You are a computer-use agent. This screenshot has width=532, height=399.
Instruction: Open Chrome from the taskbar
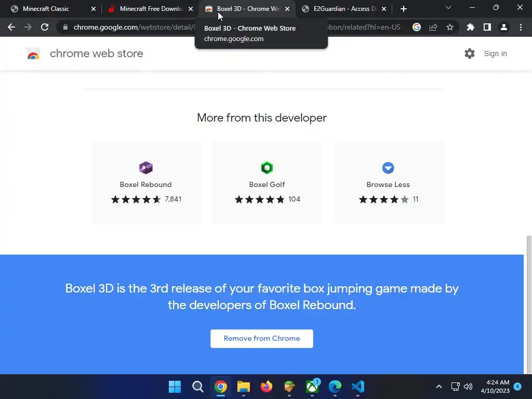pyautogui.click(x=220, y=387)
